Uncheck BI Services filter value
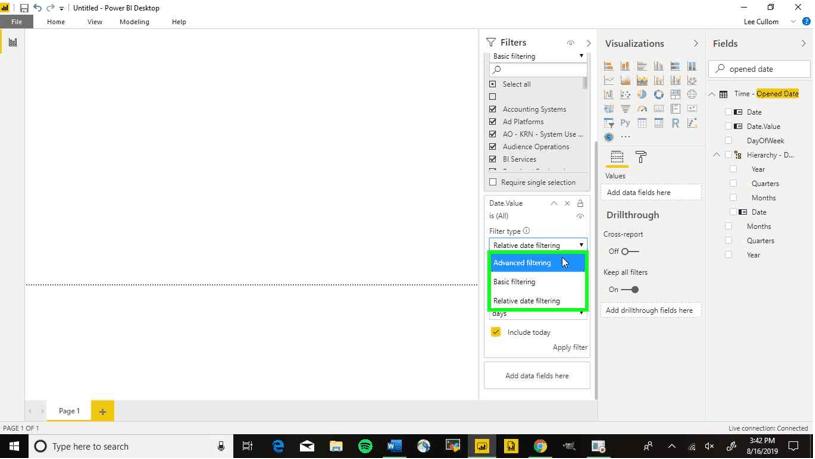815x459 pixels. [493, 159]
